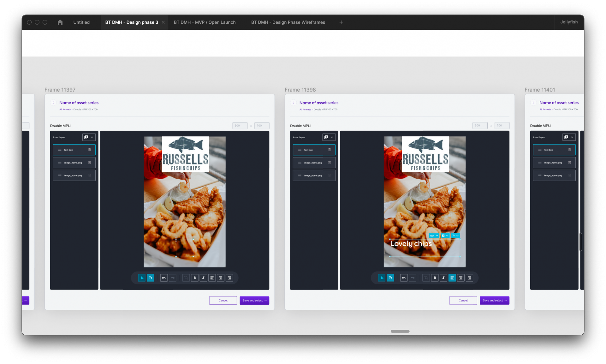Viewport: 606px width, 364px height.
Task: Set right text alignment in Frame 11397
Action: pyautogui.click(x=229, y=278)
